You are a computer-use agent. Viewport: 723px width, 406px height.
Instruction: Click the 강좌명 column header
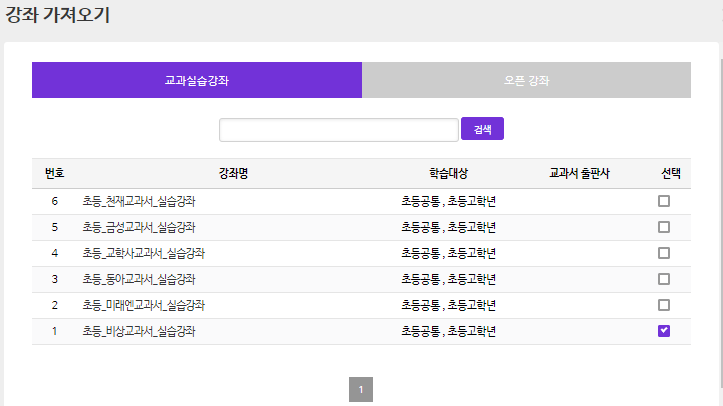click(x=233, y=173)
